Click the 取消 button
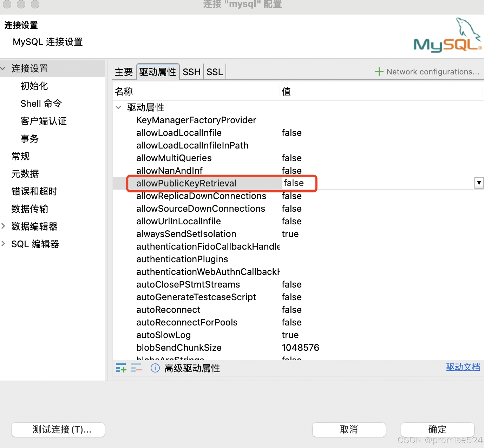484x448 pixels. pyautogui.click(x=349, y=429)
